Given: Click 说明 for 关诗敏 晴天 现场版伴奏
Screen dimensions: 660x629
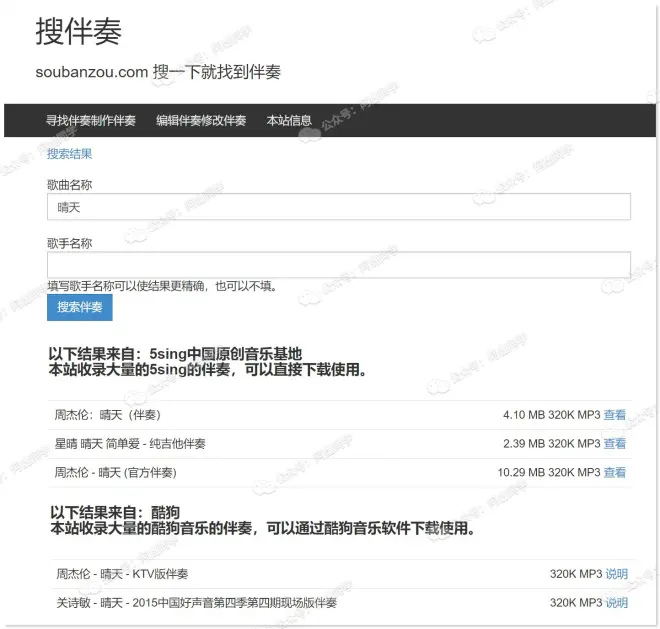Looking at the screenshot, I should click(616, 603).
